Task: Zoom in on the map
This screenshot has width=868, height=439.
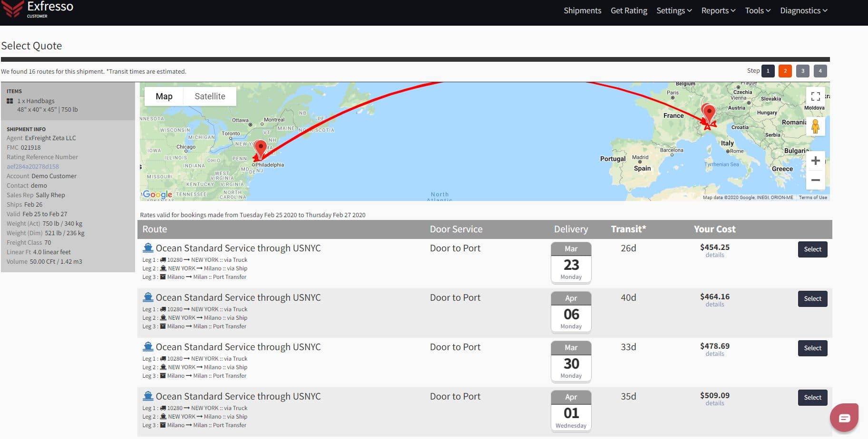Action: [x=815, y=161]
